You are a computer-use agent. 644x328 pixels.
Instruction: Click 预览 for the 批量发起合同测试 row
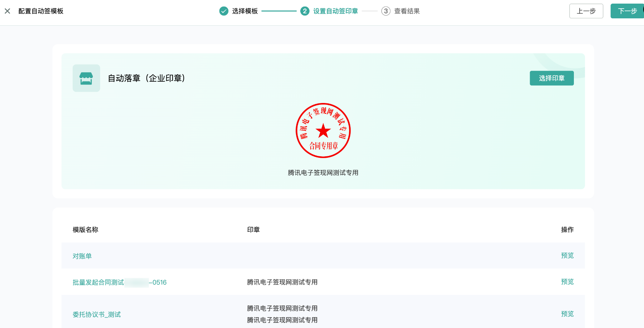567,282
